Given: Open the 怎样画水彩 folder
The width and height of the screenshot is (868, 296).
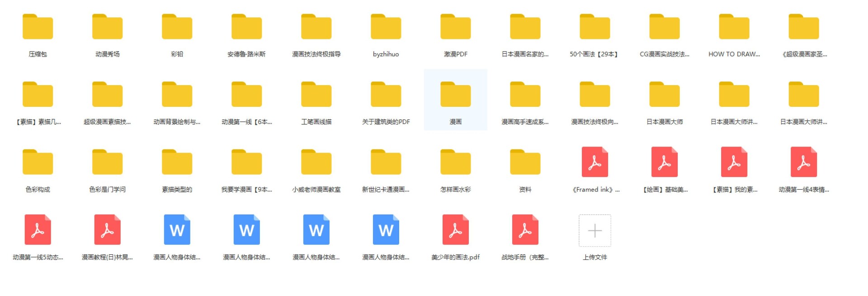Looking at the screenshot, I should click(455, 162).
